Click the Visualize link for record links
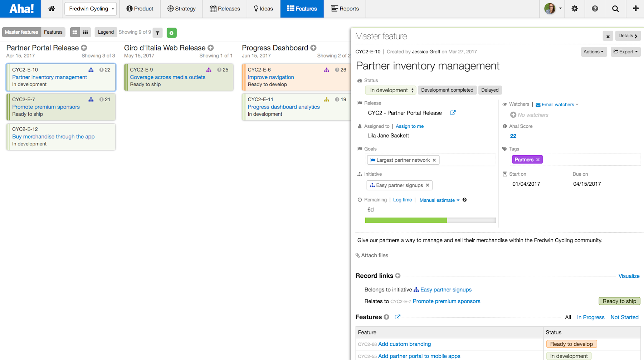Screen dimensions: 644x360 629,276
